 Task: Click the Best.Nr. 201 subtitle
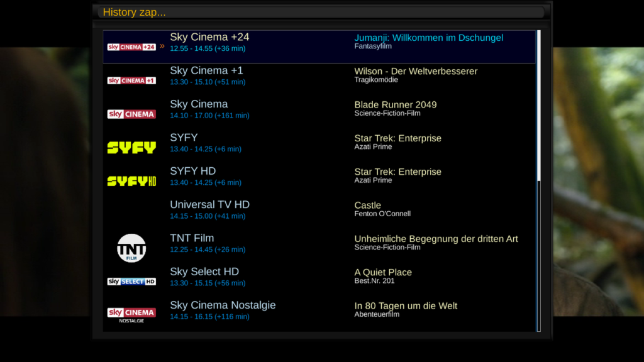point(374,281)
